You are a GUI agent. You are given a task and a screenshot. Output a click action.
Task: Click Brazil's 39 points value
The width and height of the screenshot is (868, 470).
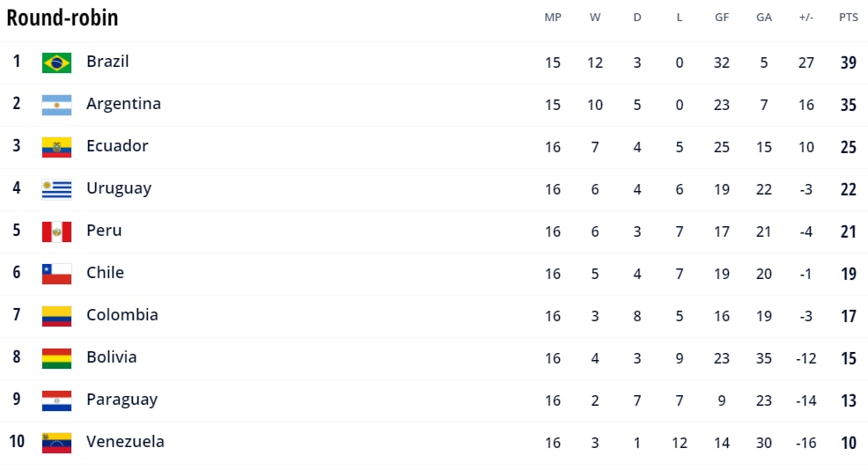(x=849, y=62)
